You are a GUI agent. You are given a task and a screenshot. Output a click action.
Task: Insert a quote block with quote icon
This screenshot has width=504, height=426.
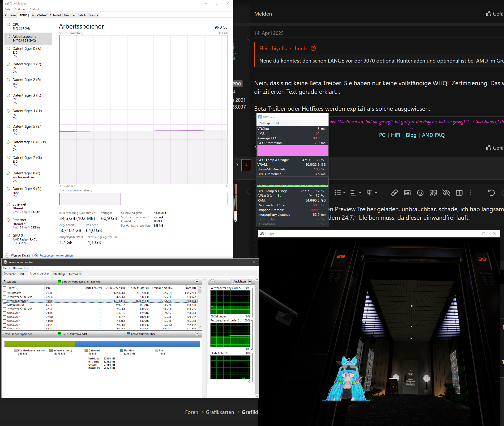tap(433, 193)
